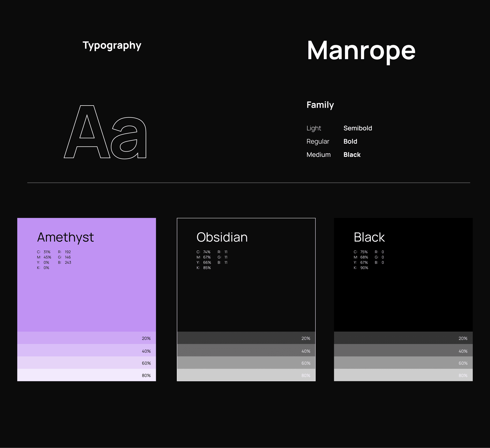The image size is (490, 448).
Task: Pick the Obsidian 80% tint strip
Action: (246, 375)
